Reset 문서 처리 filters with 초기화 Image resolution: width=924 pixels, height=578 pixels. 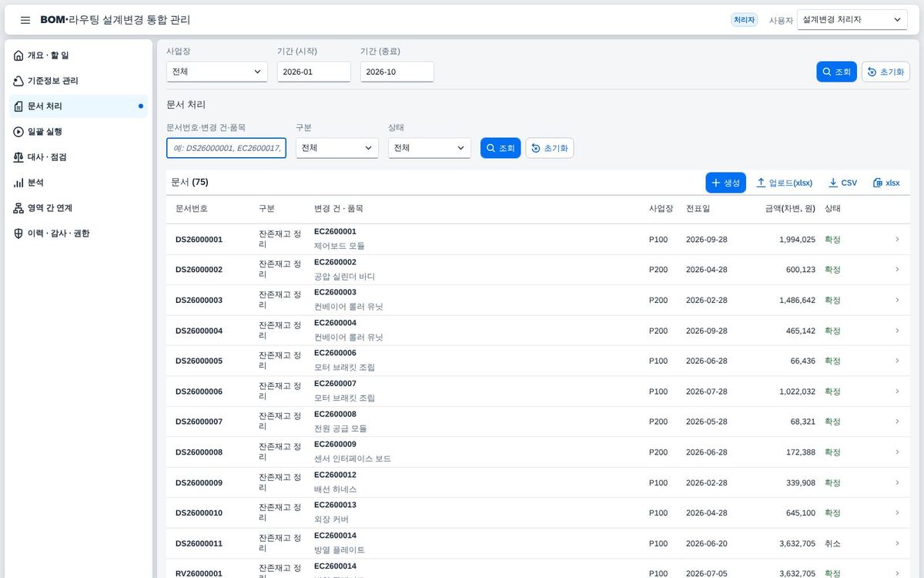point(550,148)
